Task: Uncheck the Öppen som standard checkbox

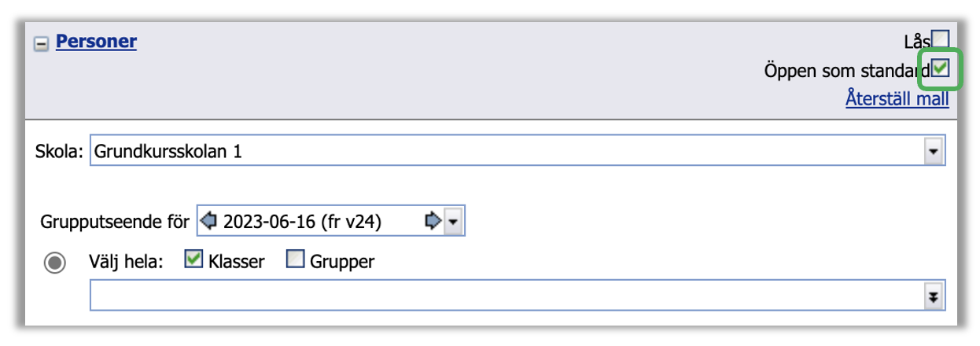Action: (x=941, y=69)
